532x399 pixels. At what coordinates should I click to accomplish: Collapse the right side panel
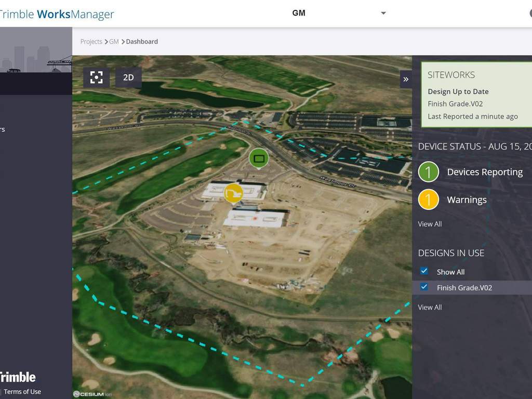coord(406,79)
